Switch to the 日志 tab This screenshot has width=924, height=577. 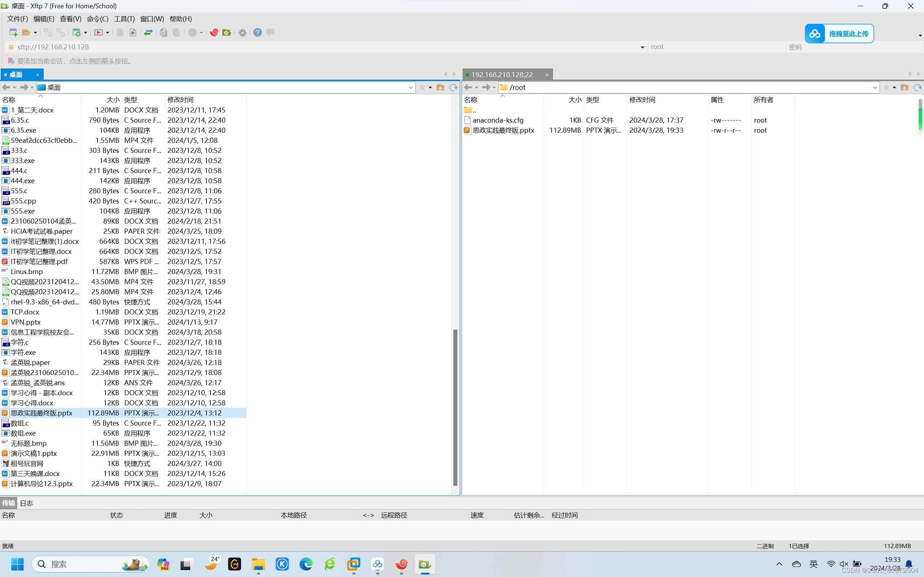(x=26, y=503)
